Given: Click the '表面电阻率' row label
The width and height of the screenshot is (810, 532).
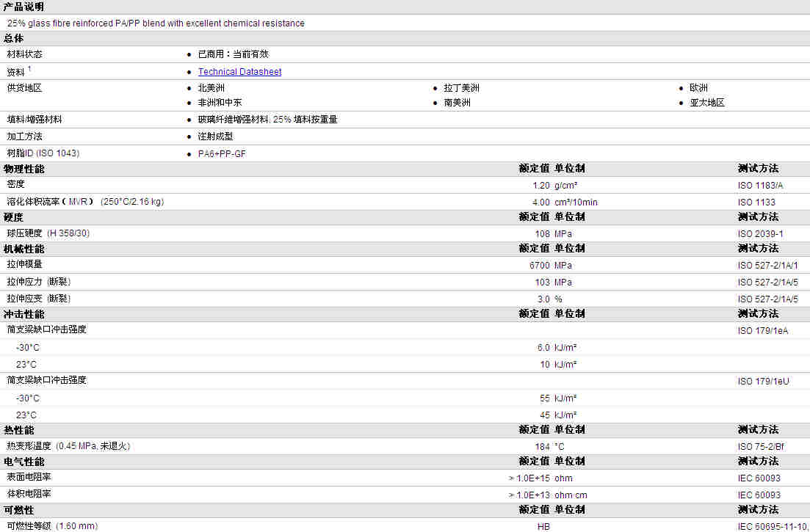Looking at the screenshot, I should pos(29,477).
